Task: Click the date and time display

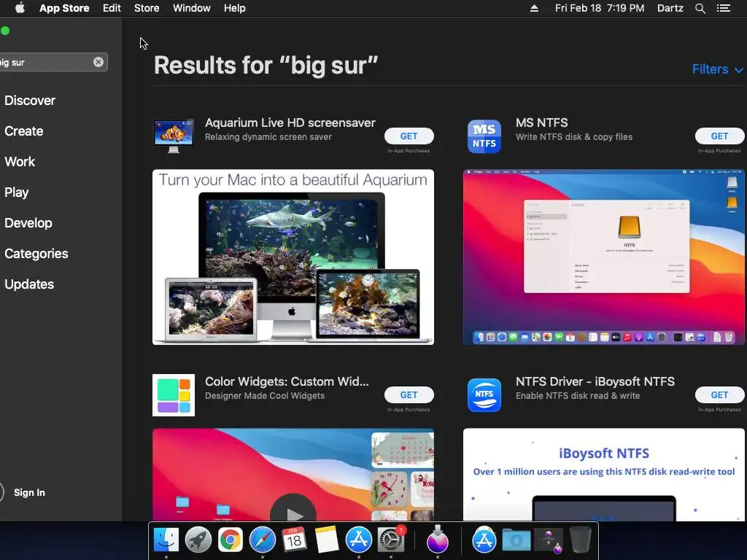Action: pyautogui.click(x=600, y=8)
